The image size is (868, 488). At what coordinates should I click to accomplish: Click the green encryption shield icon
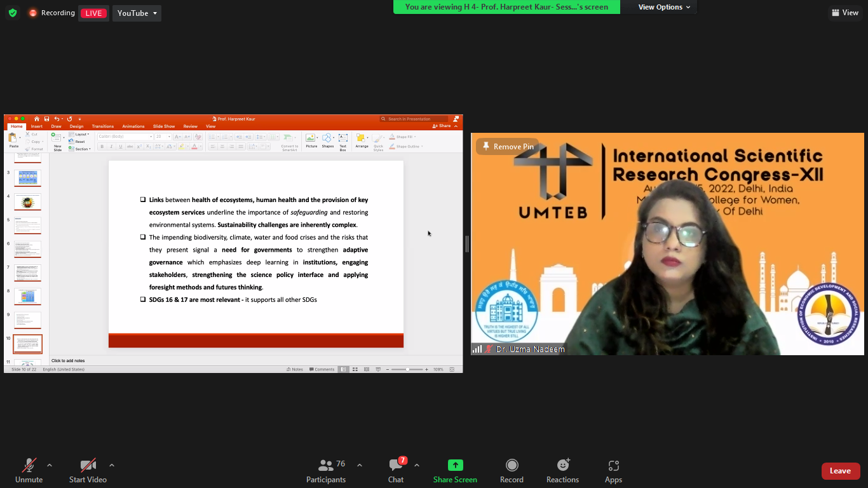(x=13, y=13)
